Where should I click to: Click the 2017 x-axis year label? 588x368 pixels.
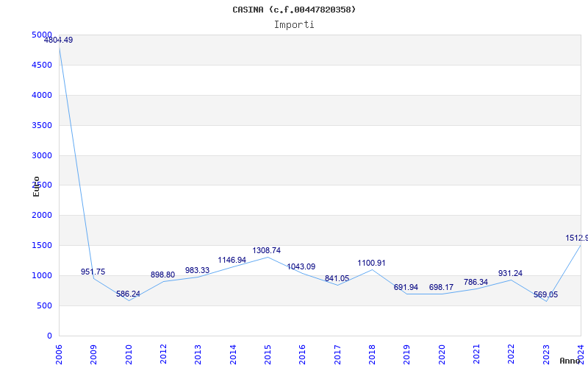click(x=337, y=355)
